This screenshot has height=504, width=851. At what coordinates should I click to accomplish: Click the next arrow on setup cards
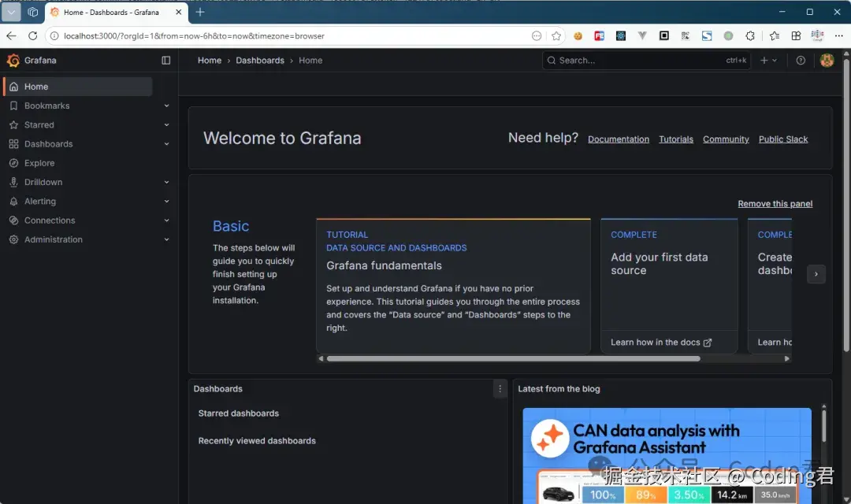(x=816, y=274)
